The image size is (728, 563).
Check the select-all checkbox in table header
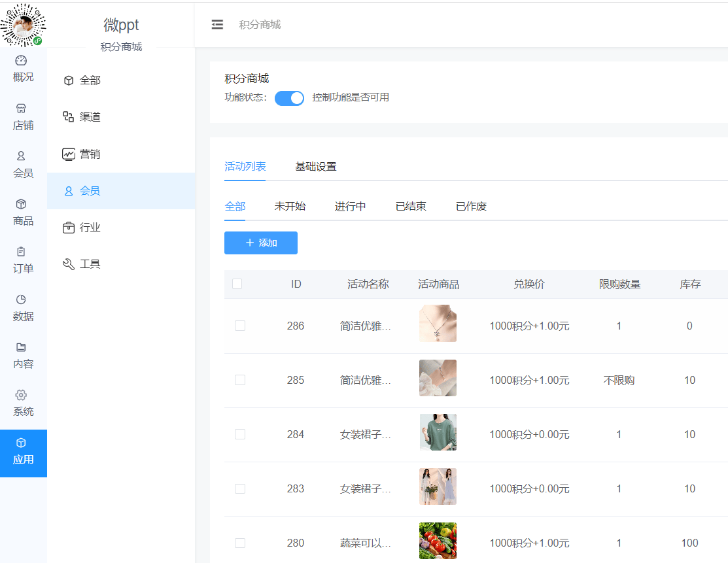tap(237, 284)
